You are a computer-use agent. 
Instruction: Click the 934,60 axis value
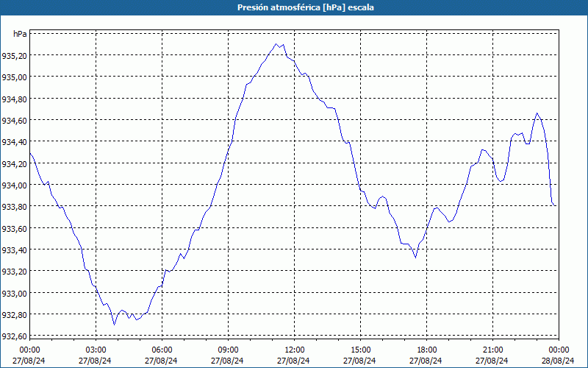coord(15,120)
